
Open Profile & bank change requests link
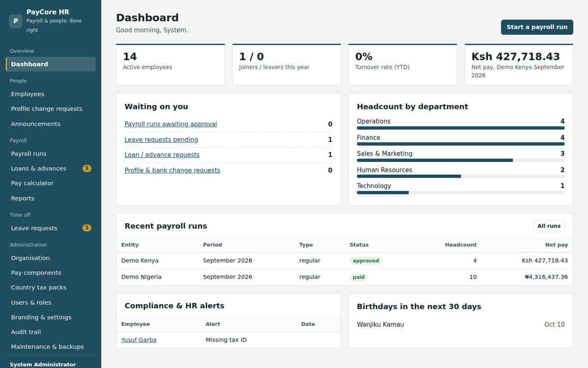pyautogui.click(x=172, y=171)
